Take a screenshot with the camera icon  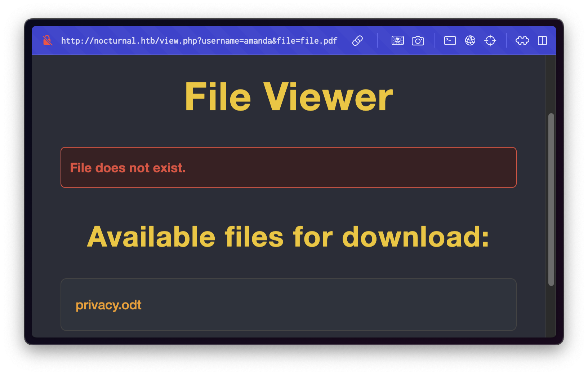point(418,40)
